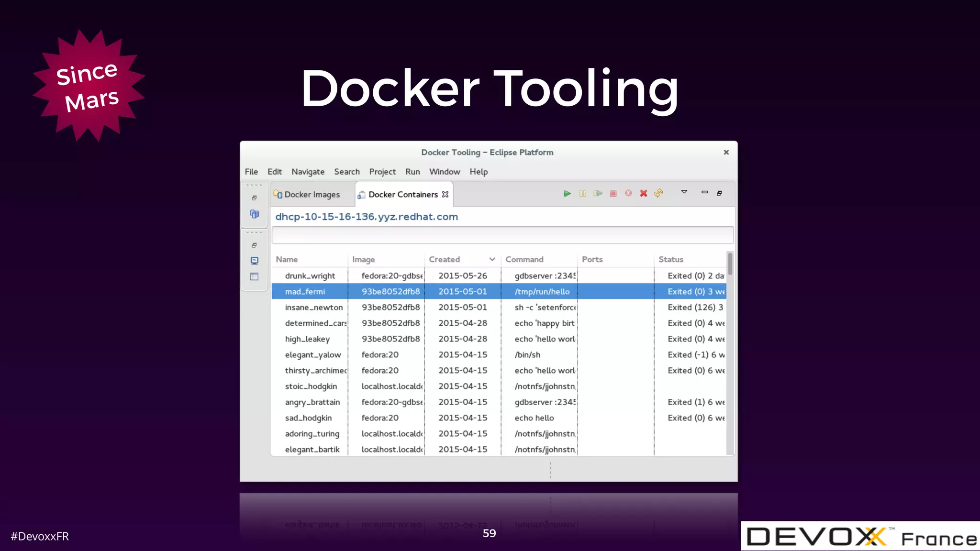The image size is (980, 551).
Task: Focus the container filter text field
Action: 502,235
